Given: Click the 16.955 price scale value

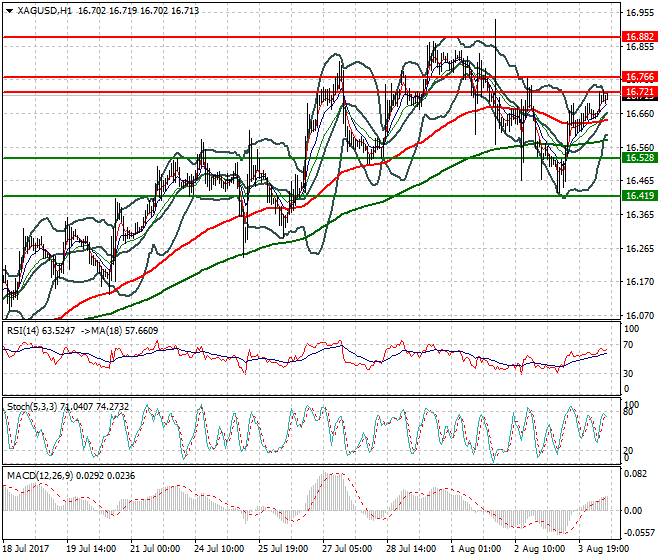Looking at the screenshot, I should 640,13.
